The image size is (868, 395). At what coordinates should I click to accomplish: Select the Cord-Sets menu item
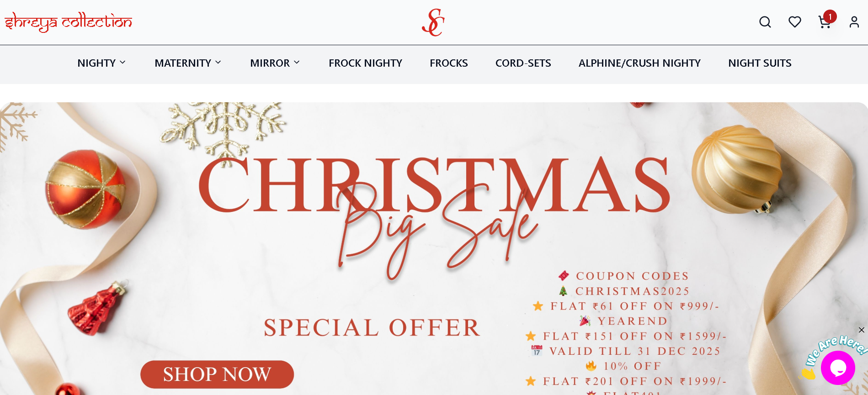point(523,63)
